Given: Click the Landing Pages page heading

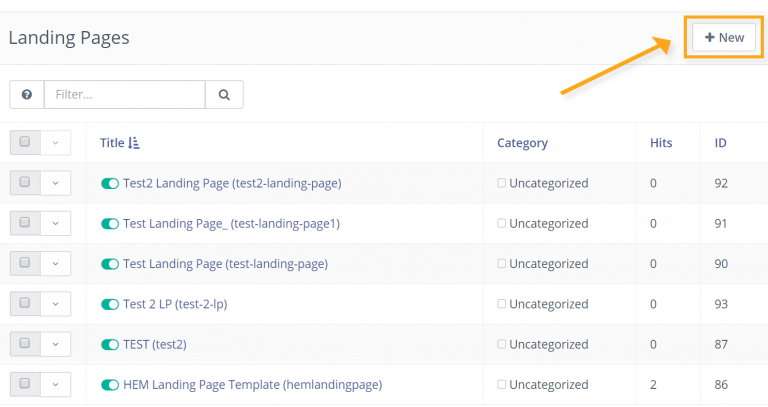Looking at the screenshot, I should pos(69,38).
